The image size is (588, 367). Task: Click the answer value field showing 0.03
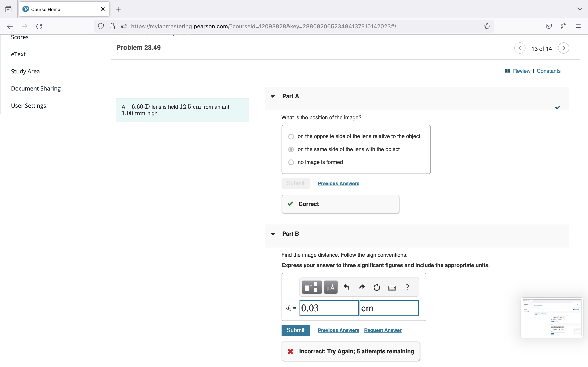click(329, 308)
